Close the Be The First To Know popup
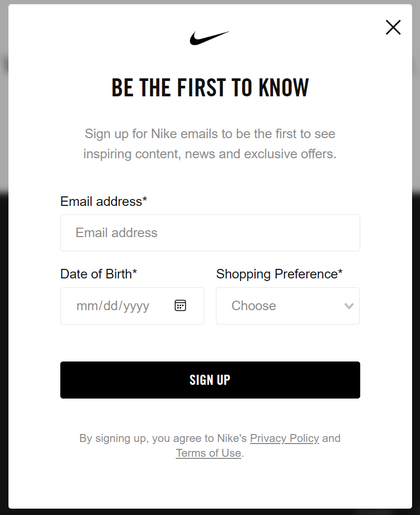This screenshot has height=515, width=420. click(x=393, y=27)
